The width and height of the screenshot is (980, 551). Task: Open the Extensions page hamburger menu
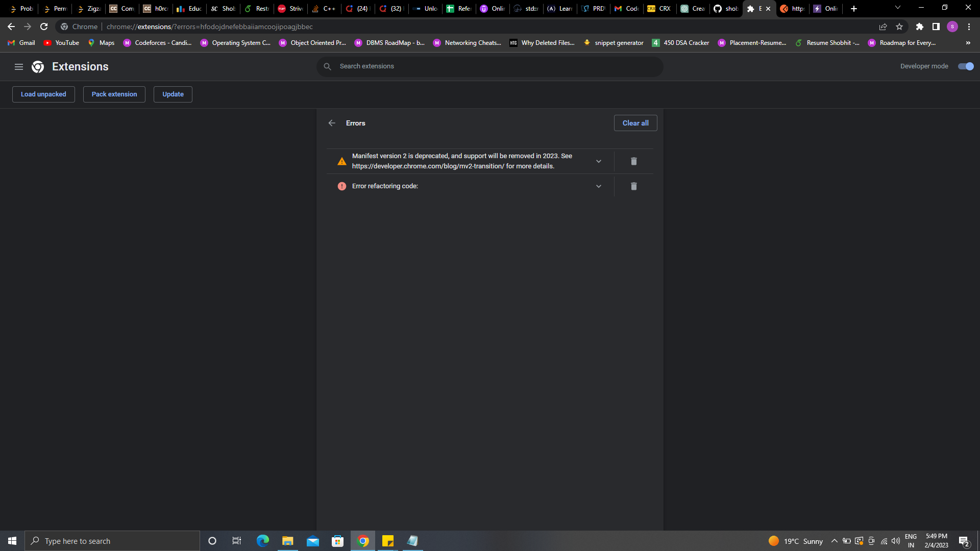(19, 66)
